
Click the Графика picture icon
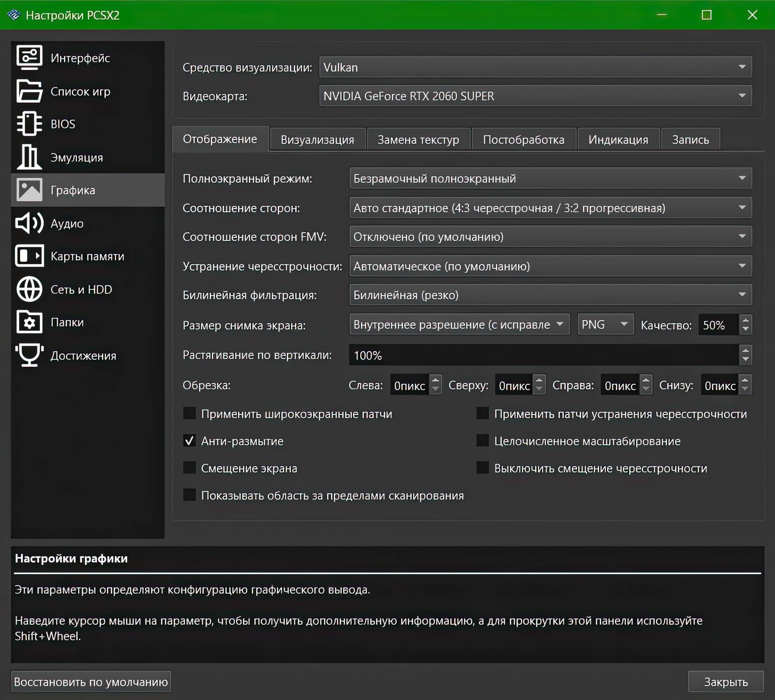(x=29, y=190)
